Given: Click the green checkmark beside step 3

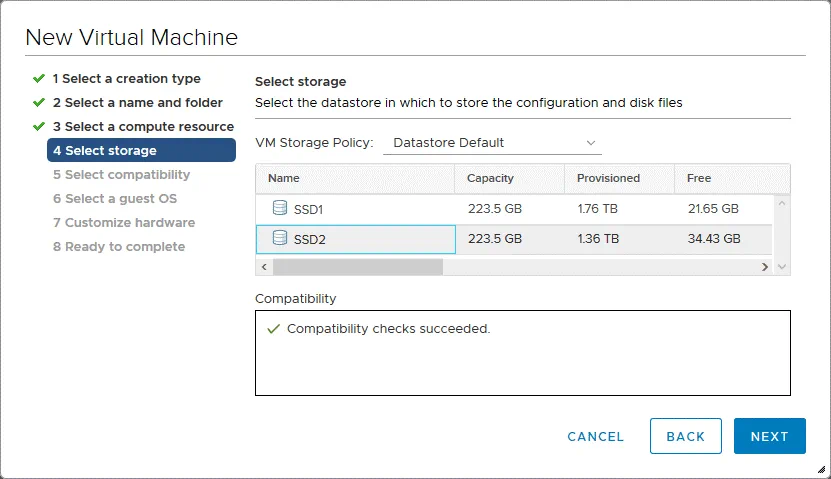Looking at the screenshot, I should point(39,126).
